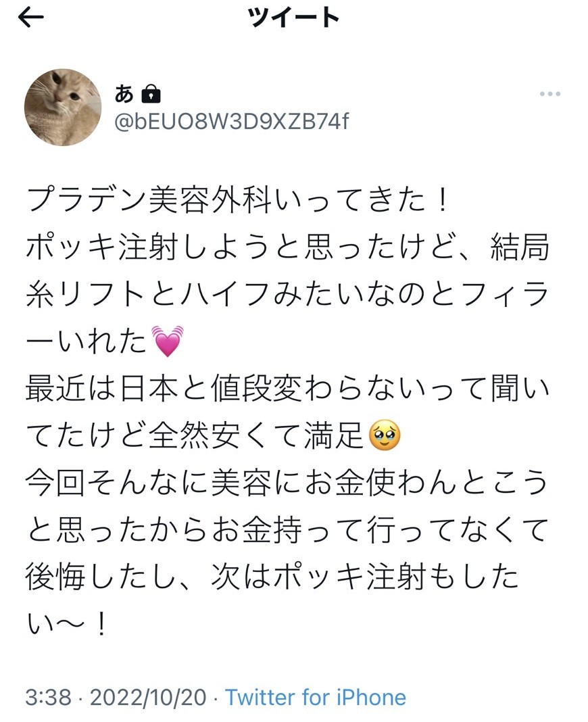Open the three-dot more options menu
Viewport: 588px width, 722px height.
click(549, 94)
